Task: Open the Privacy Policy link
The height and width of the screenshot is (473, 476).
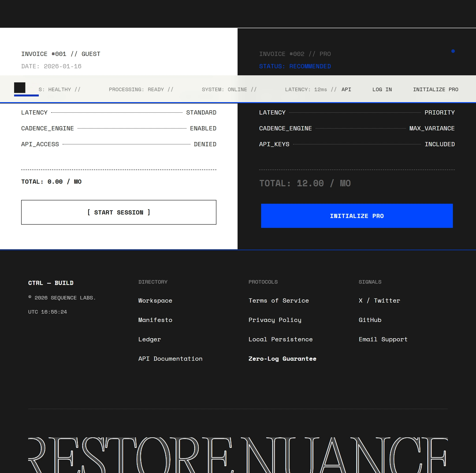Action: [275, 320]
